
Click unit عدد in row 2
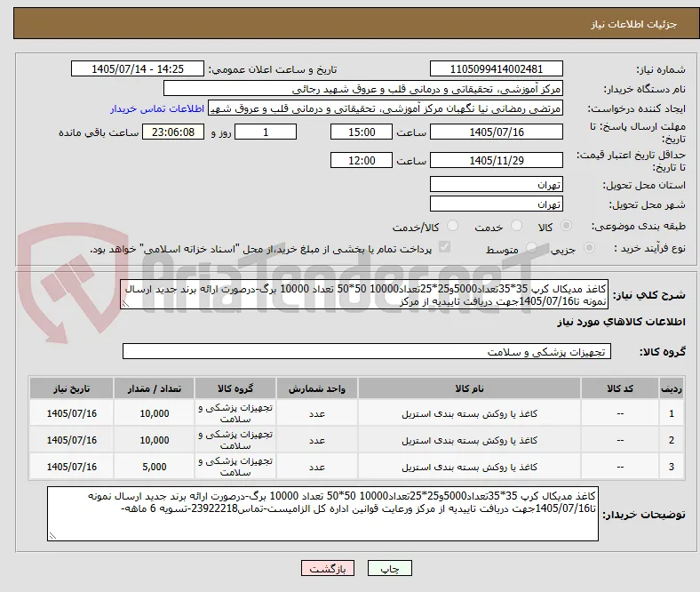point(317,440)
